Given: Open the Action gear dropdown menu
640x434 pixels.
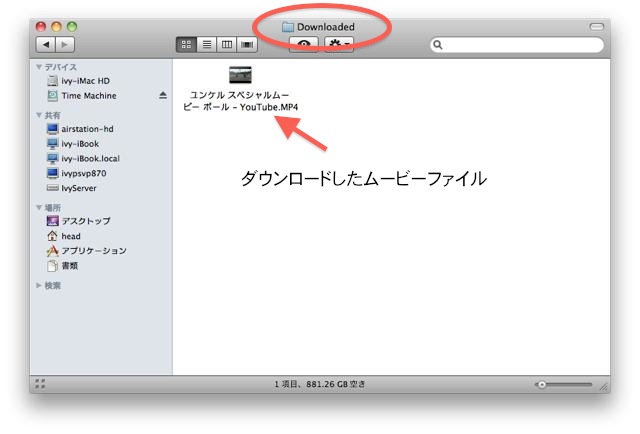Looking at the screenshot, I should point(339,45).
